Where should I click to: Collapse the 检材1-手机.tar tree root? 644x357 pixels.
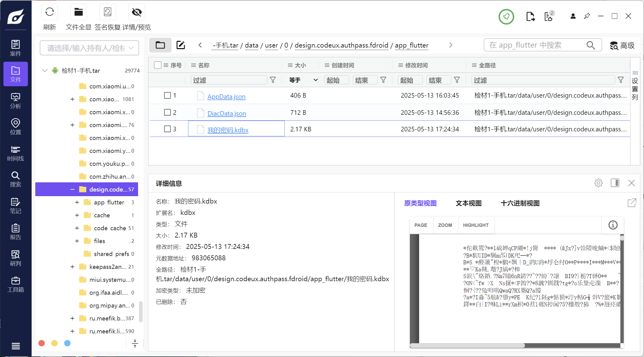pyautogui.click(x=45, y=71)
